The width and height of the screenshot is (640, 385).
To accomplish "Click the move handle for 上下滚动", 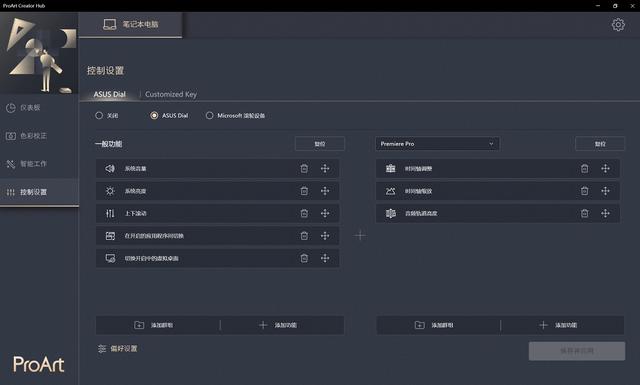I will (325, 213).
